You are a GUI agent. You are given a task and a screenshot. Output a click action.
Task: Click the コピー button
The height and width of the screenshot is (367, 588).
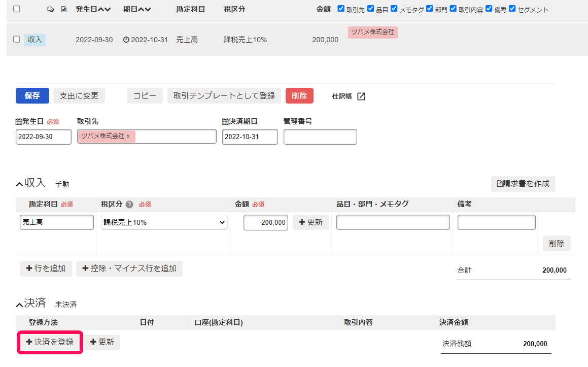(x=145, y=96)
